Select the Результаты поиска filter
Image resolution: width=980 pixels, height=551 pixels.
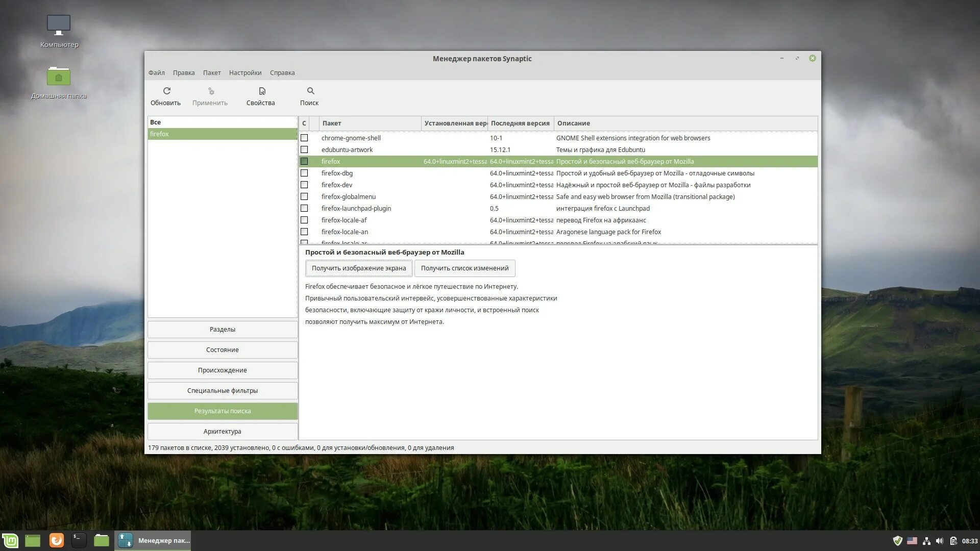[223, 411]
